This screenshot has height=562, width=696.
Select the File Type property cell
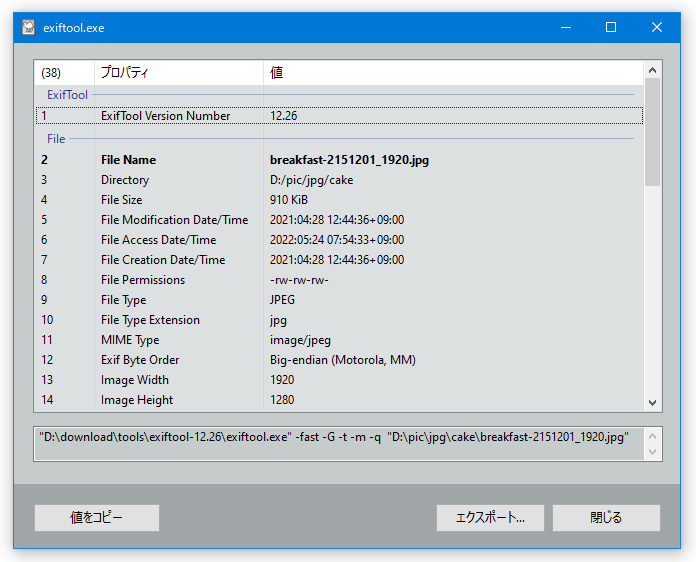[x=123, y=300]
